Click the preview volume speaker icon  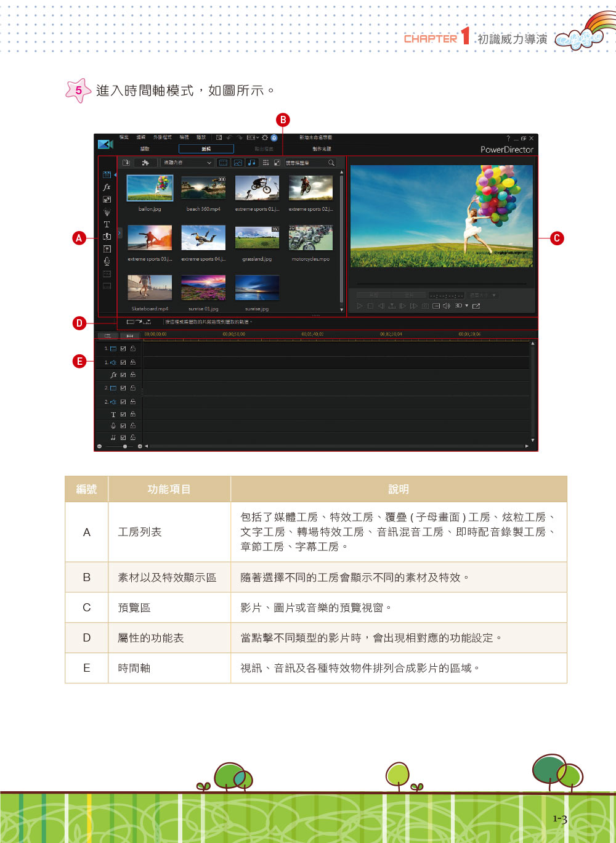pyautogui.click(x=447, y=306)
